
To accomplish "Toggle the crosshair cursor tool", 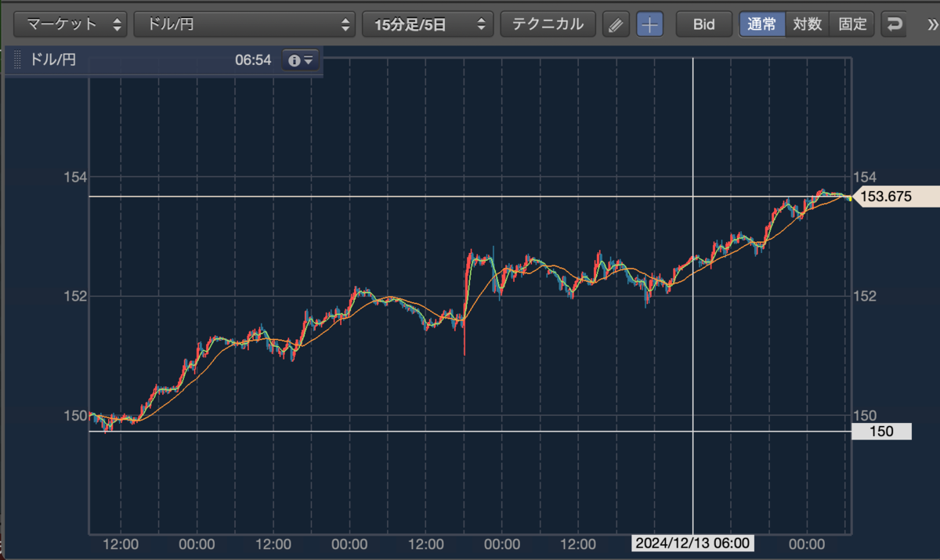I will (649, 24).
